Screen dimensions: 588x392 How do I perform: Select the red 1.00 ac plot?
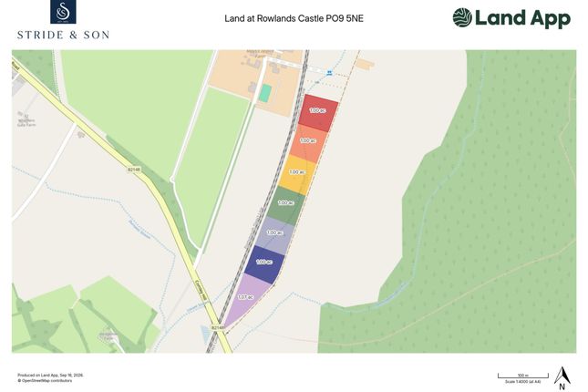[x=318, y=113]
